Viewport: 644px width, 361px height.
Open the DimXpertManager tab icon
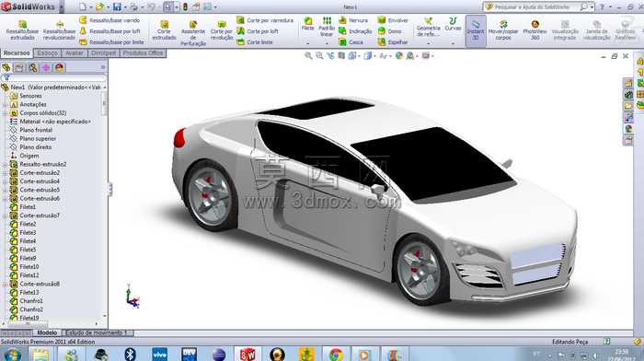(x=46, y=67)
